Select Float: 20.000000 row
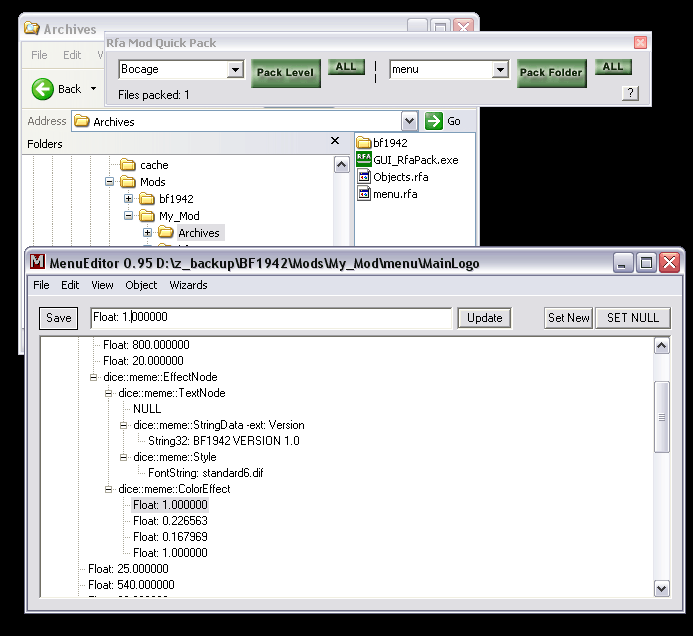Screen dimensions: 693x636 pyautogui.click(x=143, y=361)
